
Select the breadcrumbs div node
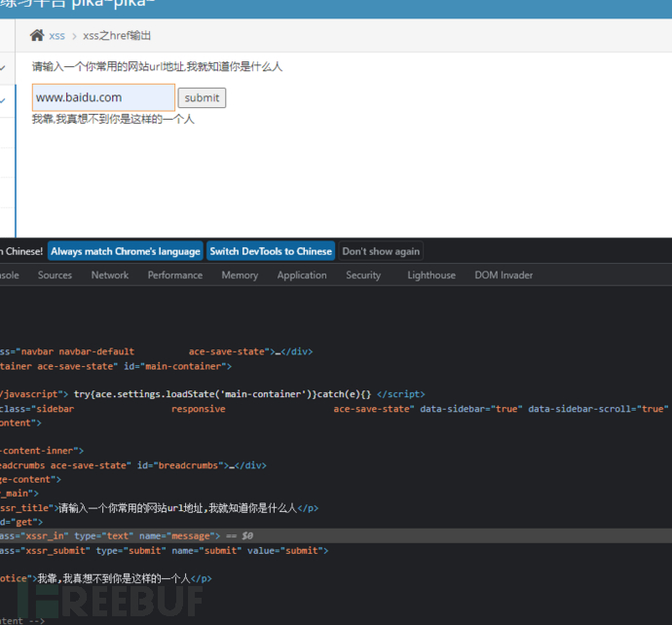133,465
